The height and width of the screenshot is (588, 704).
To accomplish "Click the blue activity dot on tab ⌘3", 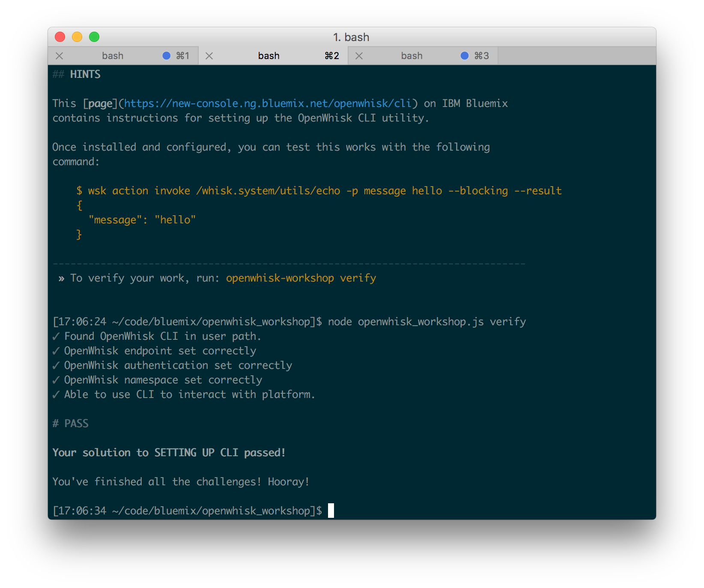I will 465,56.
